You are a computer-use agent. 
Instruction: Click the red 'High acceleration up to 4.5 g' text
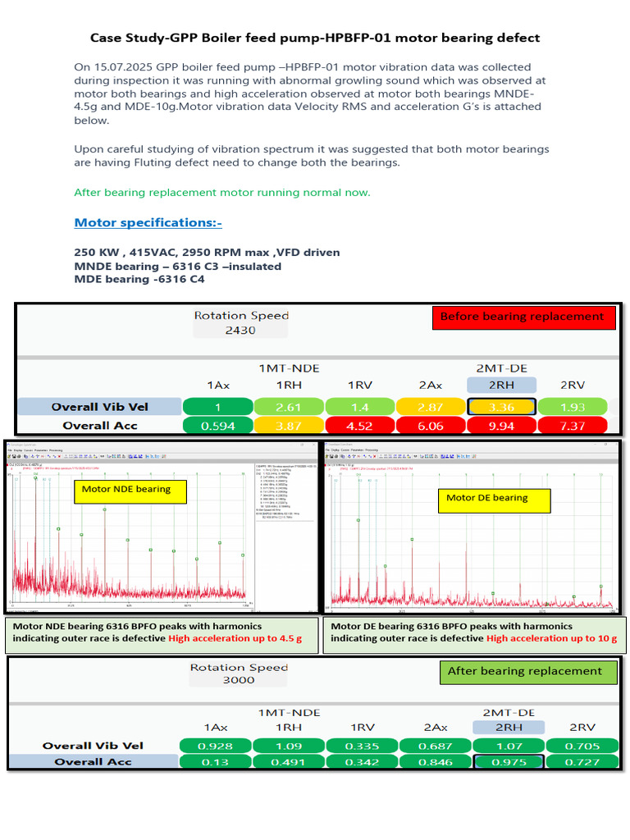[235, 638]
